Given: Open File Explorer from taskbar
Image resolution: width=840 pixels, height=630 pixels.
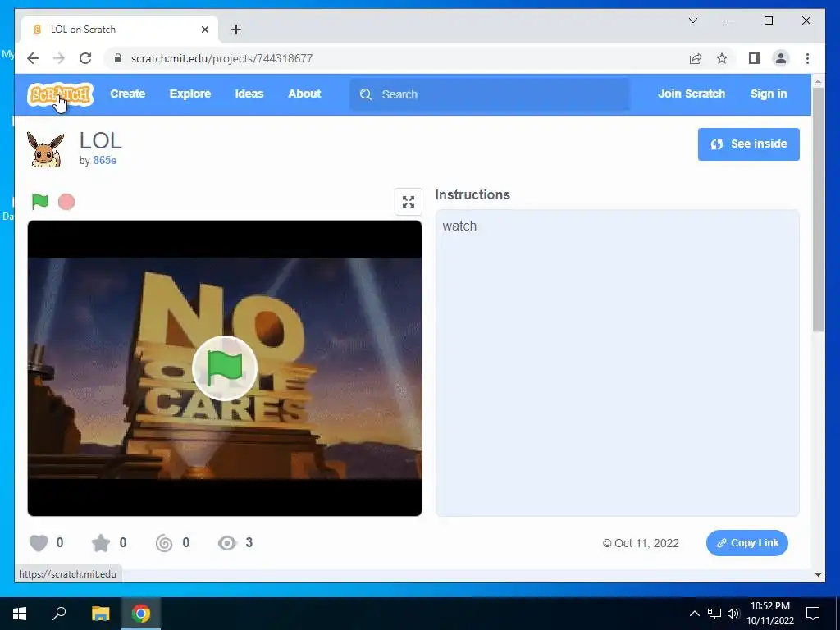Looking at the screenshot, I should (x=100, y=614).
